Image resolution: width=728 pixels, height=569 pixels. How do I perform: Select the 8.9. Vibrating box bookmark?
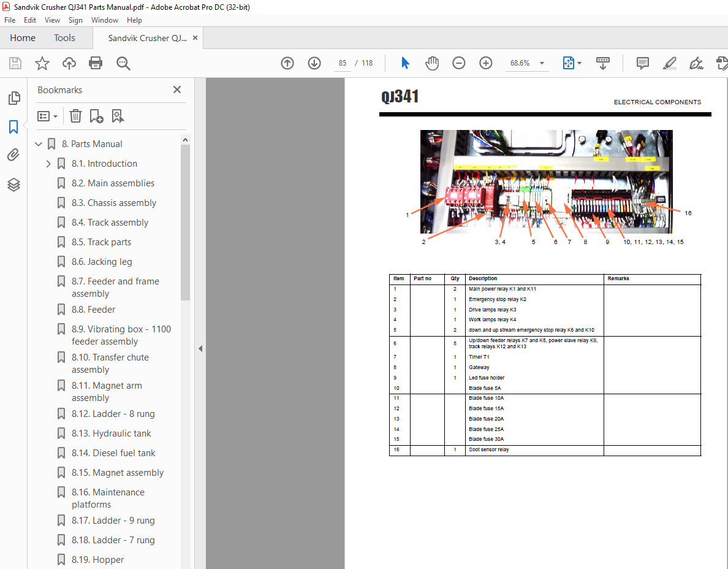click(121, 335)
